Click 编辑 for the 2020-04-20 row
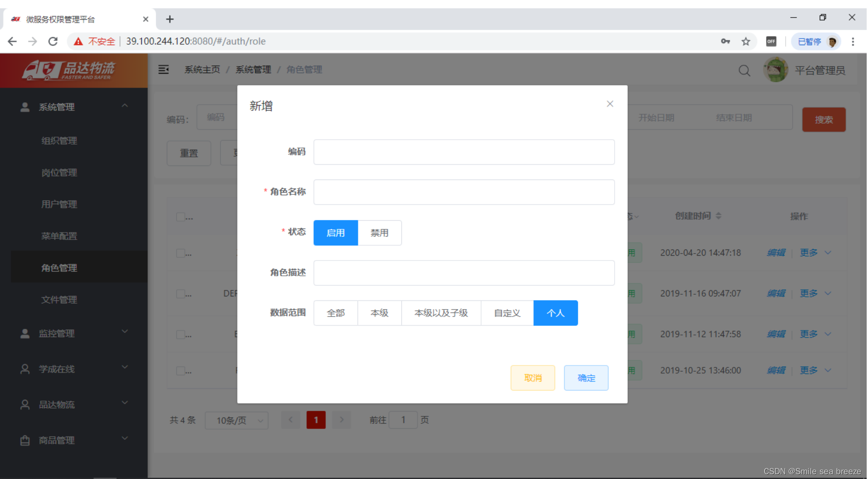The image size is (868, 479). (x=776, y=252)
